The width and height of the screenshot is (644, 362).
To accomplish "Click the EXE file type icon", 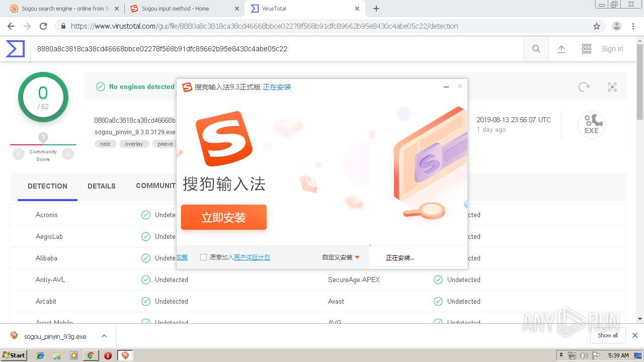I will pos(591,125).
